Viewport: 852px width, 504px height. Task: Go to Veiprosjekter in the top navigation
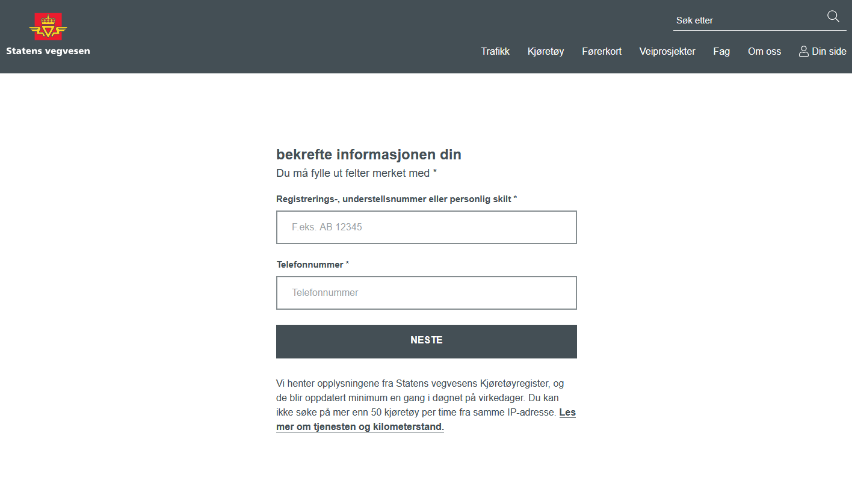click(667, 52)
